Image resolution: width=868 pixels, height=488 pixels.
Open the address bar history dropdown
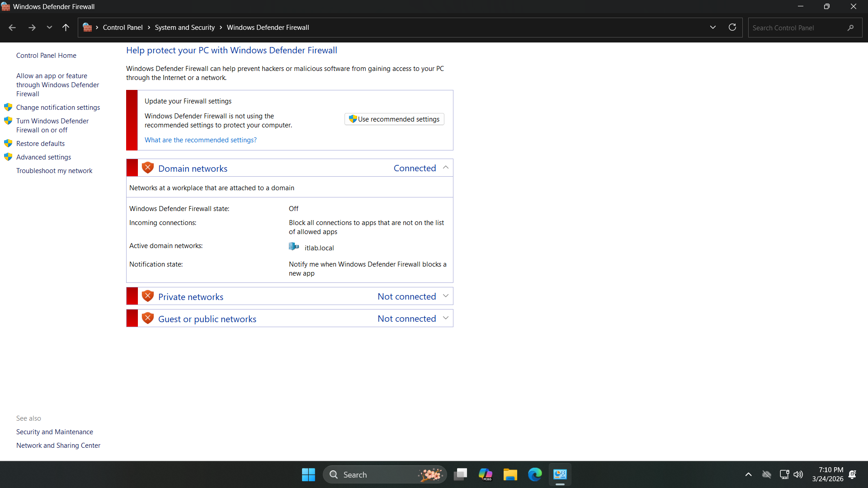(713, 28)
